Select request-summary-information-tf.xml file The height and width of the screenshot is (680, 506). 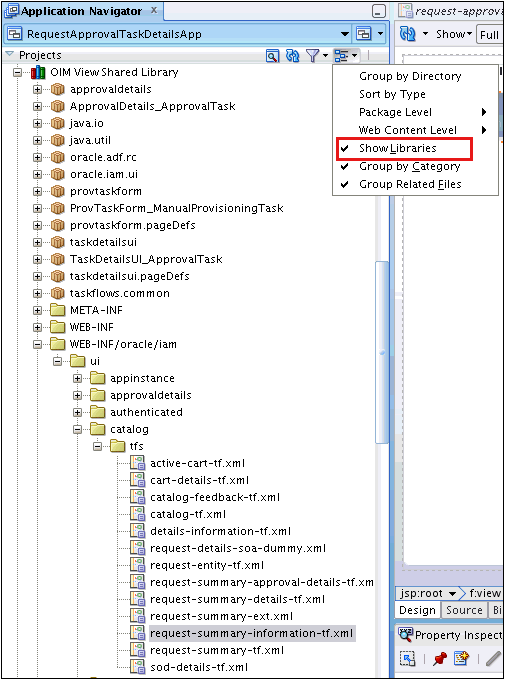[x=251, y=633]
